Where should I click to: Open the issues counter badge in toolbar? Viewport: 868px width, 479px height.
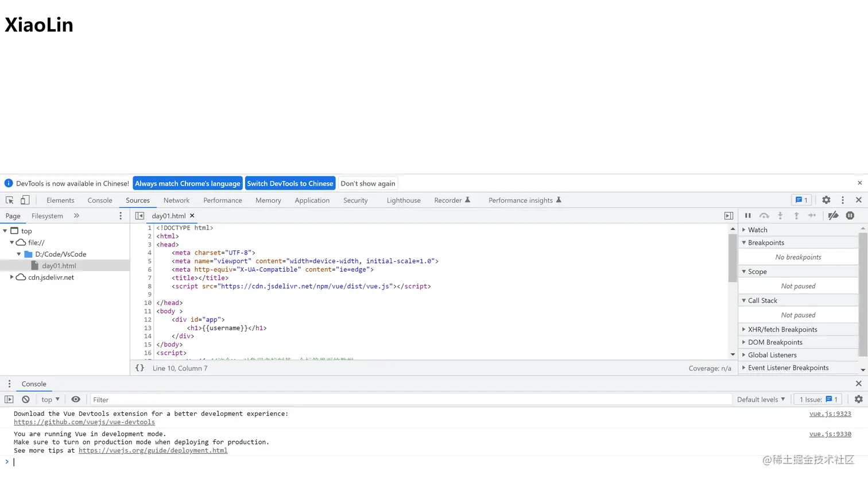801,200
